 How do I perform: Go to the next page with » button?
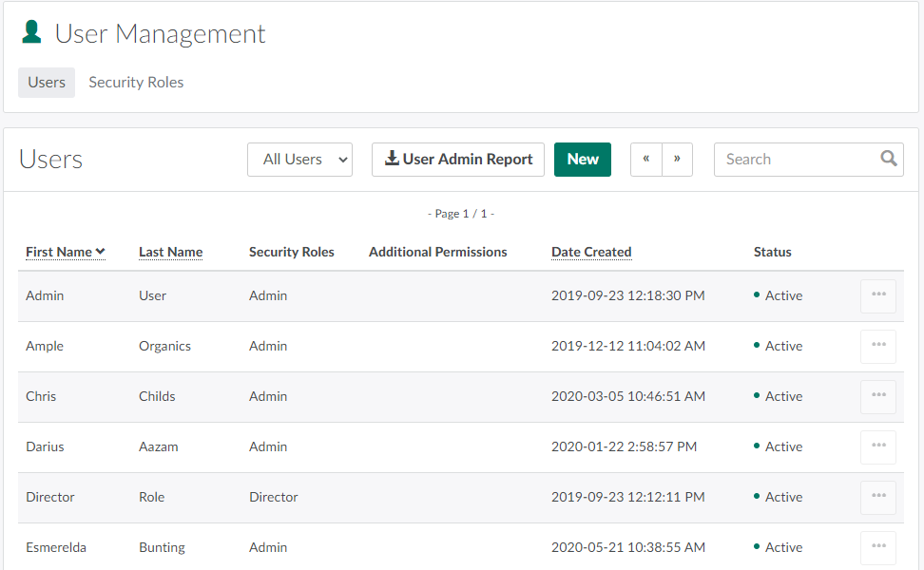(677, 160)
